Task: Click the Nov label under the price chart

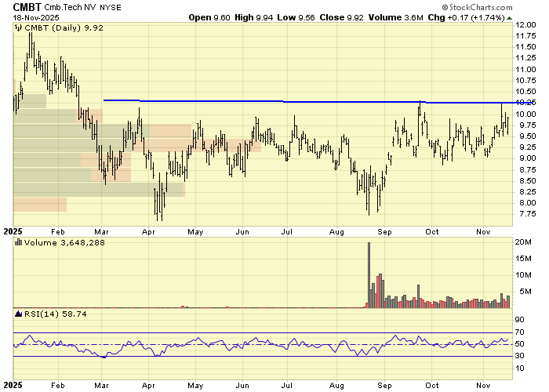Action: (483, 232)
